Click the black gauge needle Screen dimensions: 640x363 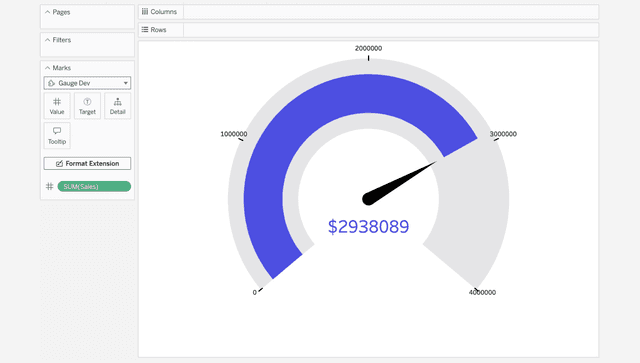(x=399, y=183)
